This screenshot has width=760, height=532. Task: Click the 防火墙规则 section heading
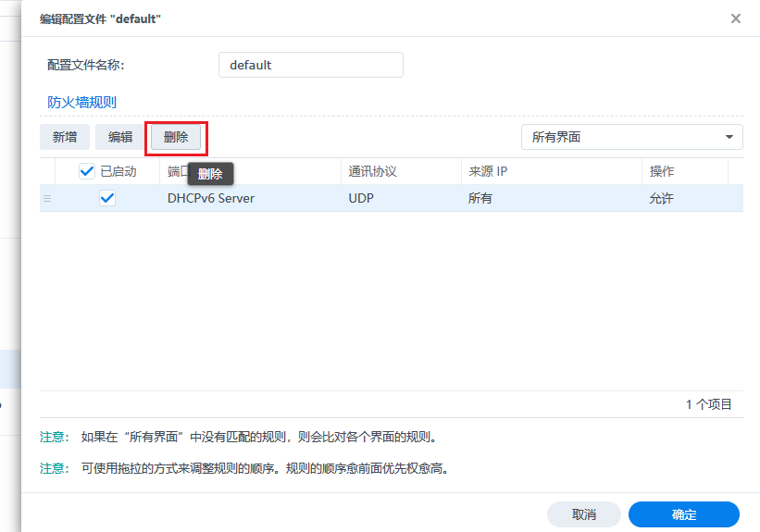tap(81, 103)
